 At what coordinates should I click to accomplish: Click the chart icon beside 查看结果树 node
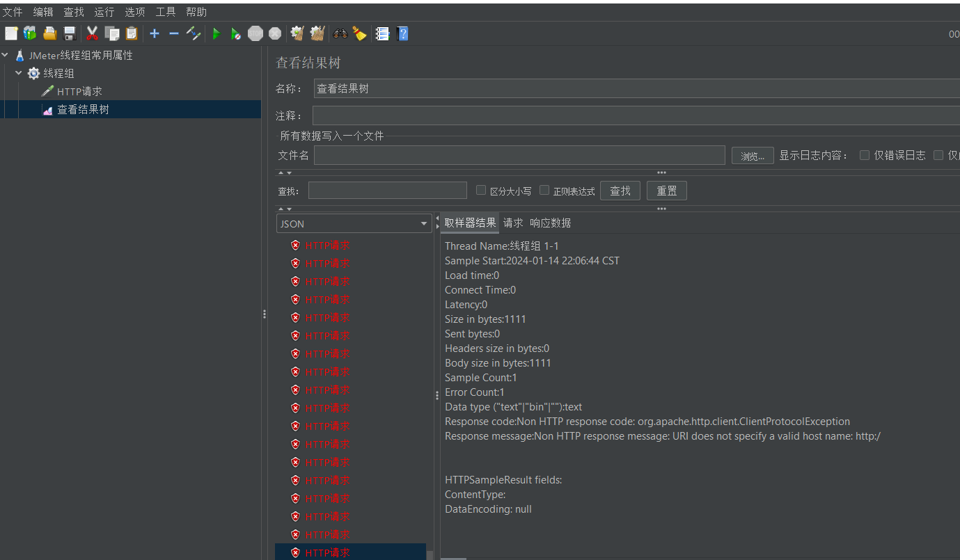click(x=47, y=110)
